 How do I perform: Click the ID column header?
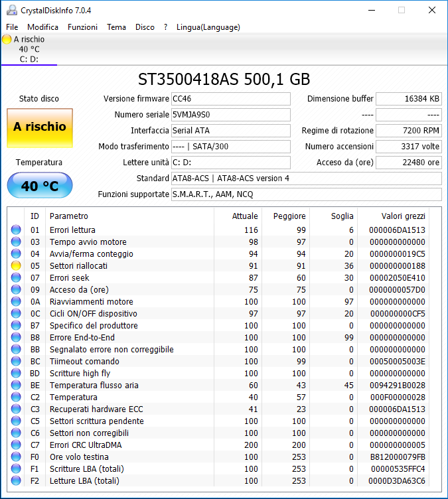coord(35,216)
